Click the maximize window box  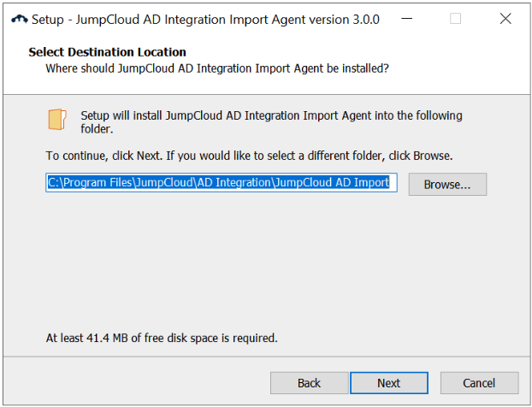click(x=455, y=19)
